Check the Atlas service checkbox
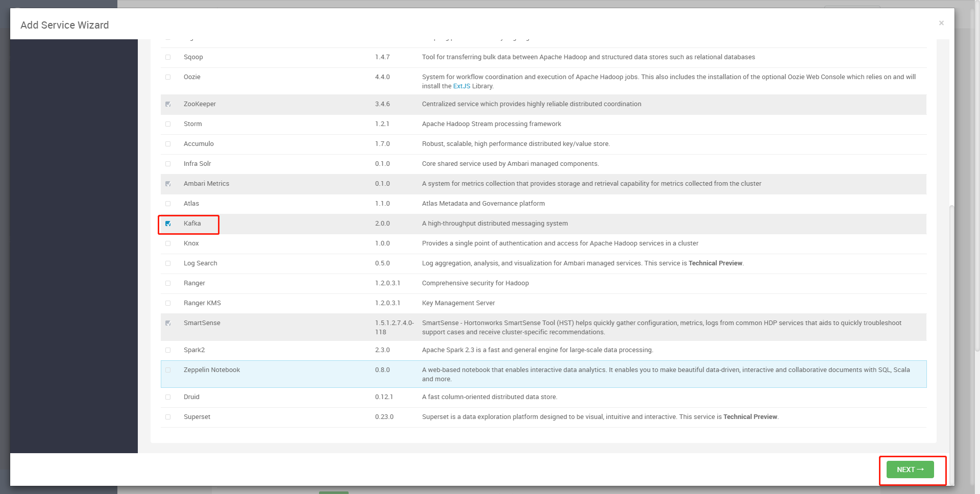Image resolution: width=980 pixels, height=494 pixels. pos(168,204)
